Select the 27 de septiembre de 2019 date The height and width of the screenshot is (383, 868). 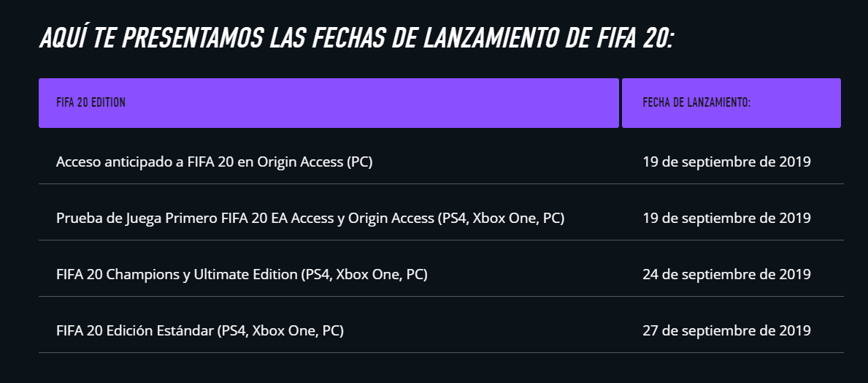pos(726,331)
